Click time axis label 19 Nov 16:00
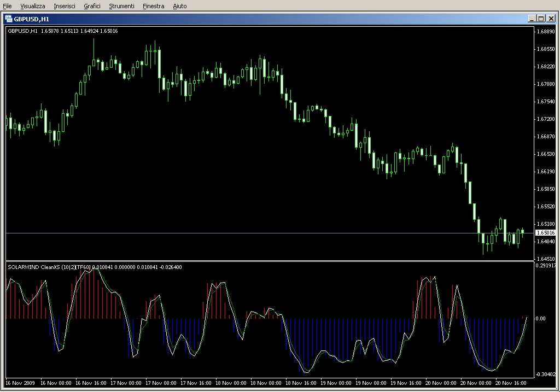 (x=406, y=383)
